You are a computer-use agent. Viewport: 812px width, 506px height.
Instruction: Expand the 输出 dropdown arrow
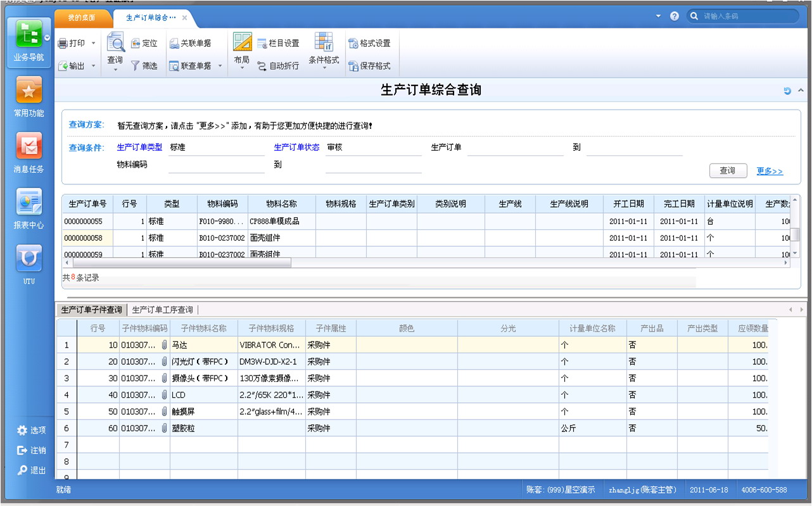click(94, 66)
